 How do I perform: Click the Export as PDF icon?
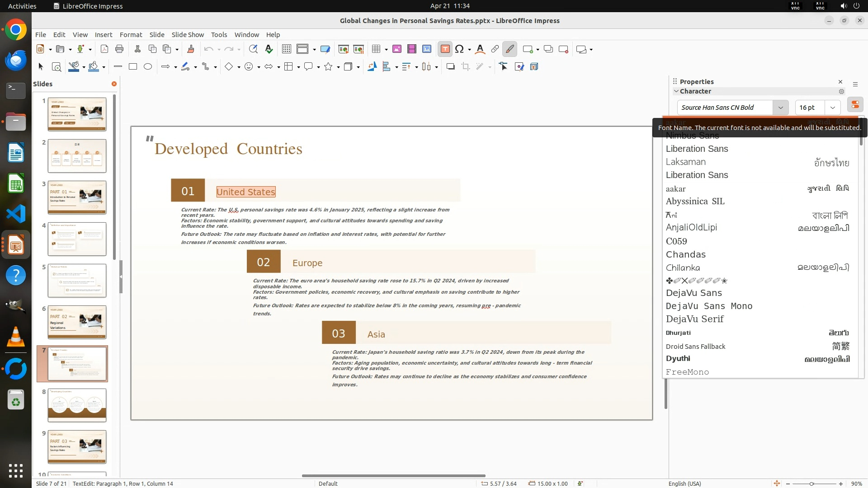(x=104, y=49)
